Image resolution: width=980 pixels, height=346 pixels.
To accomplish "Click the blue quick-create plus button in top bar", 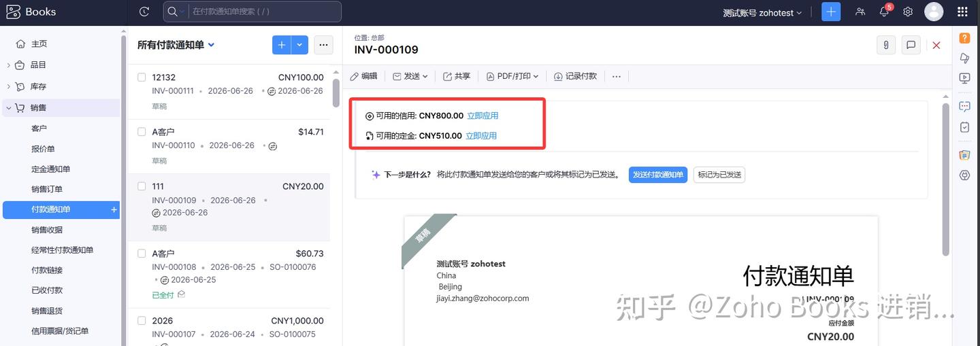I will coord(831,12).
